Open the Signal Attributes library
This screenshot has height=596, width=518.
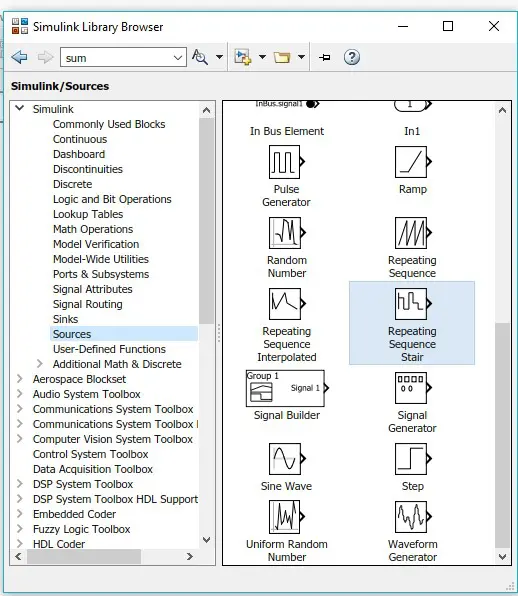93,289
